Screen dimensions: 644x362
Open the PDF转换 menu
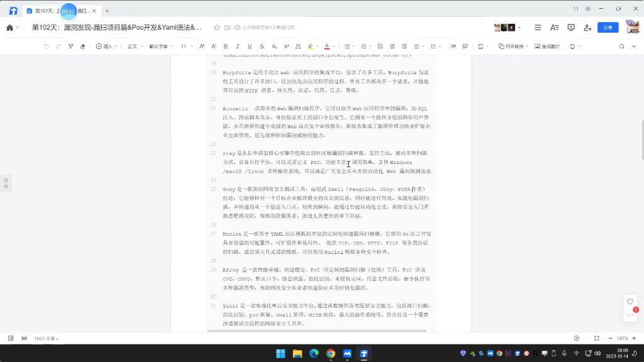click(x=513, y=47)
